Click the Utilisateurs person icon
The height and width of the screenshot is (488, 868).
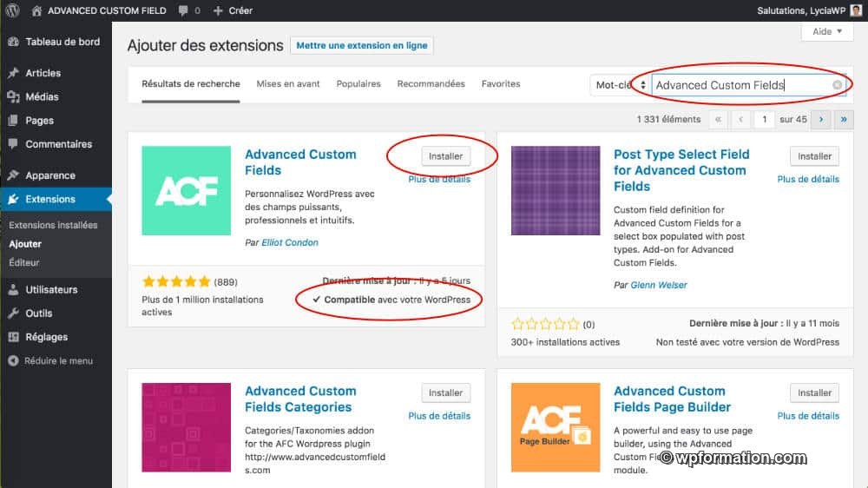[13, 290]
